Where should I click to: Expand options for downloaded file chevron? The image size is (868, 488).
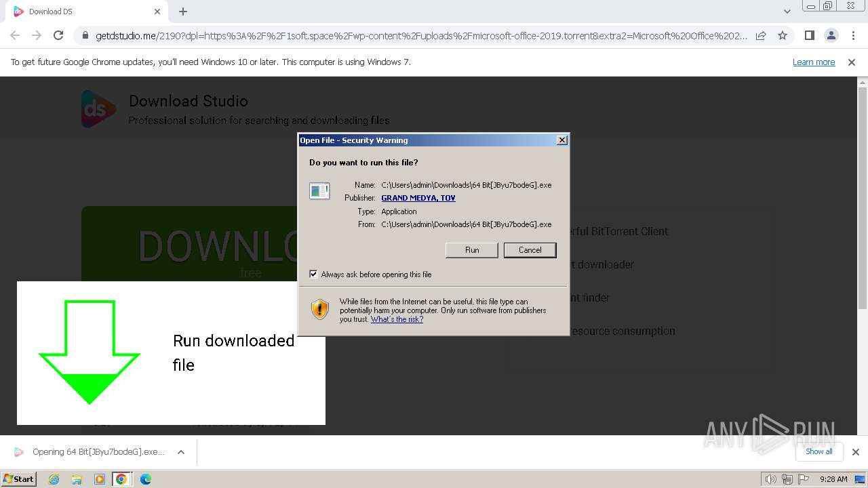pos(181,452)
